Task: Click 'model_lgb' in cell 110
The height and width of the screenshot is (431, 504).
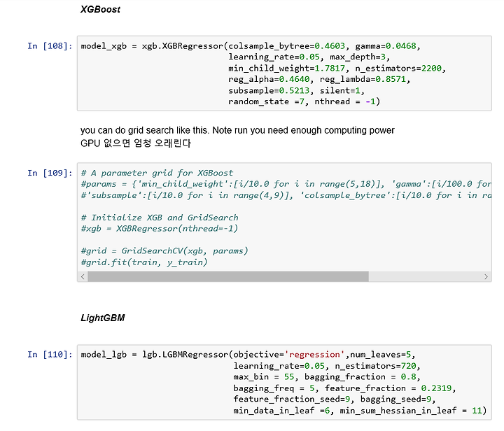Action: pos(104,355)
